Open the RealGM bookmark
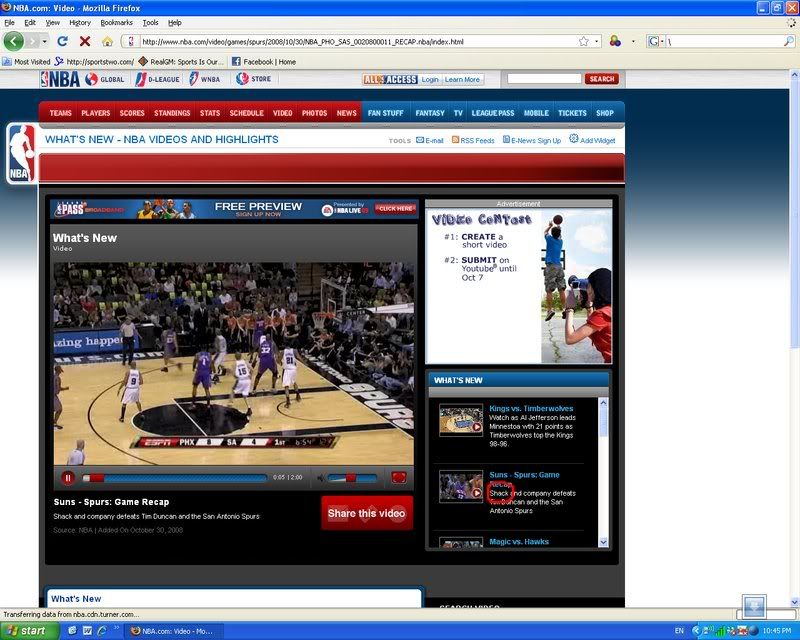The height and width of the screenshot is (640, 800). [x=181, y=62]
